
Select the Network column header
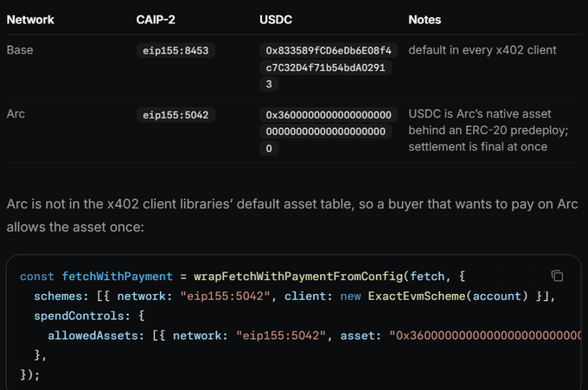[30, 20]
